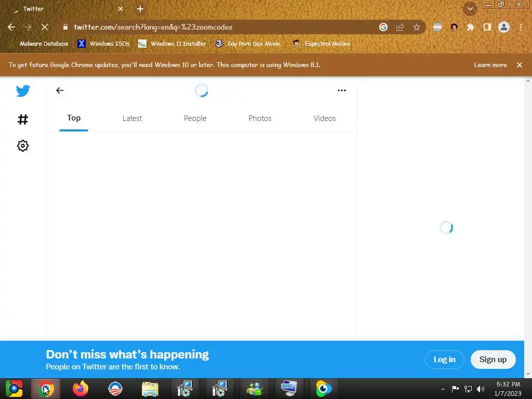The height and width of the screenshot is (399, 532).
Task: Switch to the People tab
Action: pyautogui.click(x=195, y=118)
